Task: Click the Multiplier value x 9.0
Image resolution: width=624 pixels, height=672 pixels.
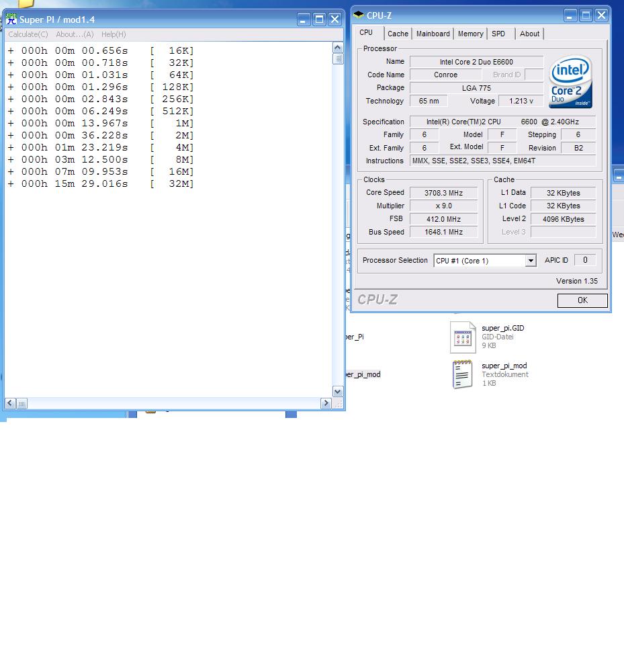Action: pos(444,206)
